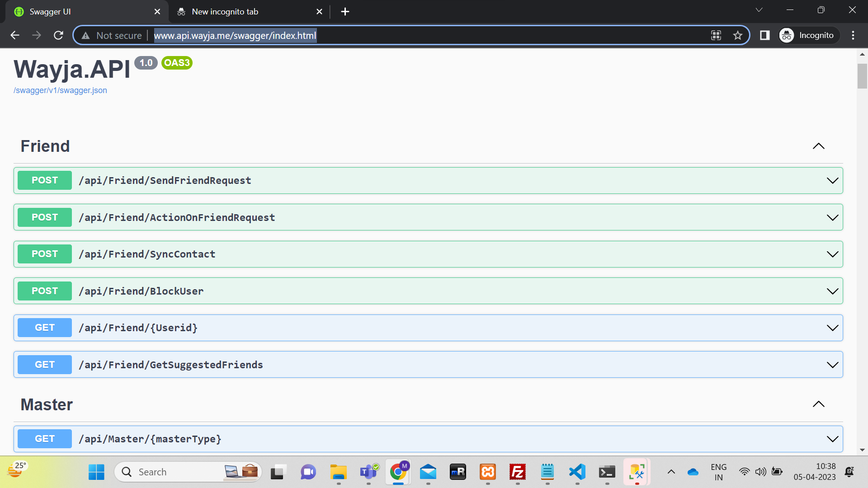Click the page vertical scrollbar thumb
Viewport: 868px width, 488px height.
pos(862,76)
